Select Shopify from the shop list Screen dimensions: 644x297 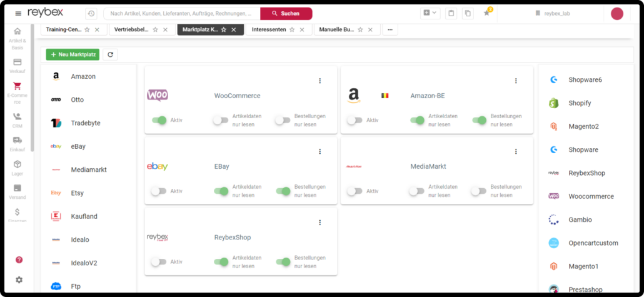pyautogui.click(x=580, y=103)
